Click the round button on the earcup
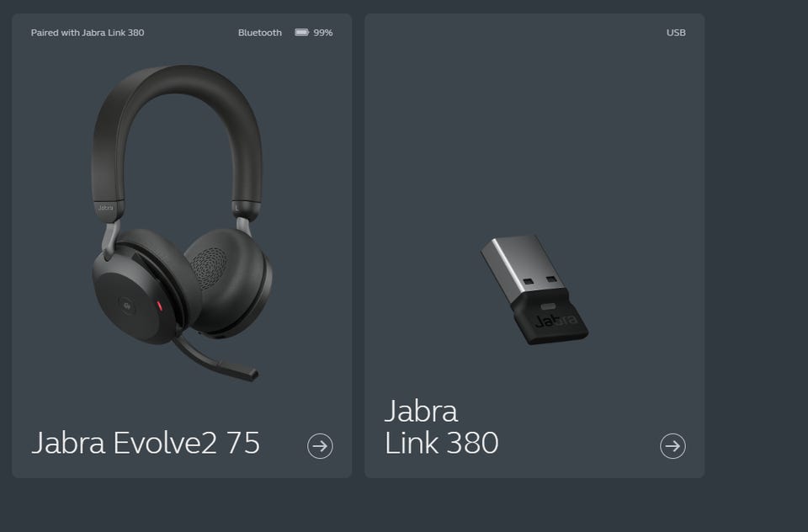Viewport: 808px width, 532px height. tap(127, 306)
